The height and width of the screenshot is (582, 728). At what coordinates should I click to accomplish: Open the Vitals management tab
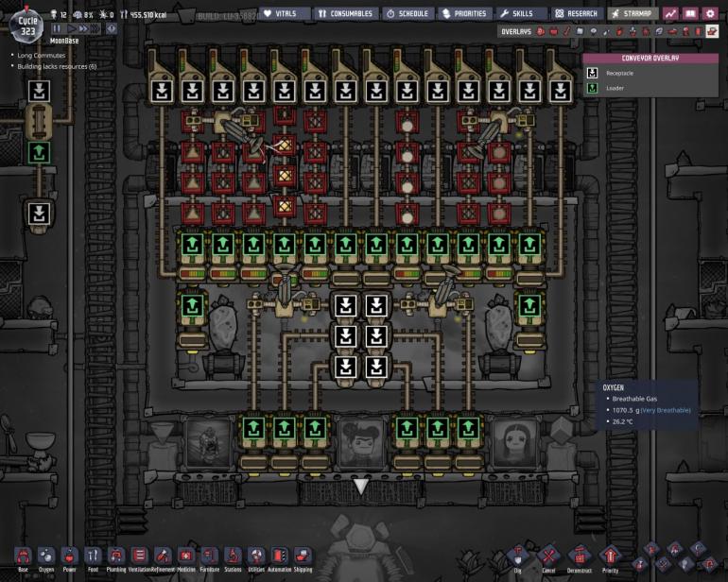tap(285, 13)
